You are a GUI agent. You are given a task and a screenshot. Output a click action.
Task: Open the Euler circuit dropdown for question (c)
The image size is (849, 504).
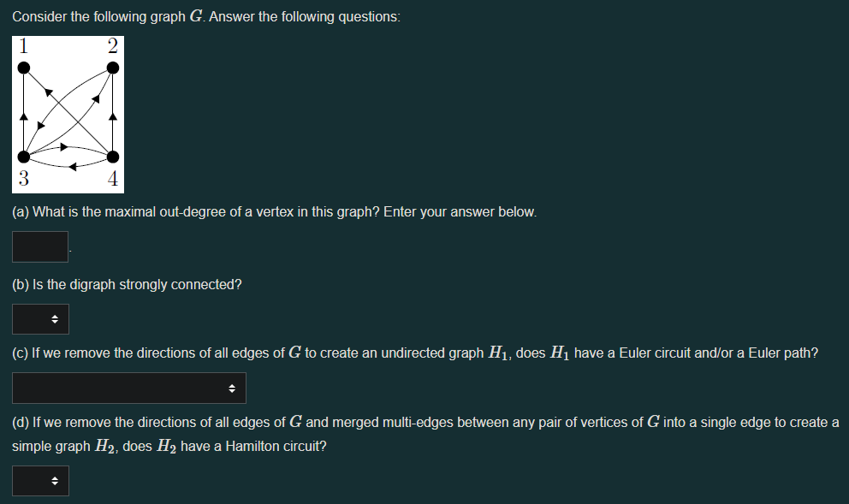(128, 388)
